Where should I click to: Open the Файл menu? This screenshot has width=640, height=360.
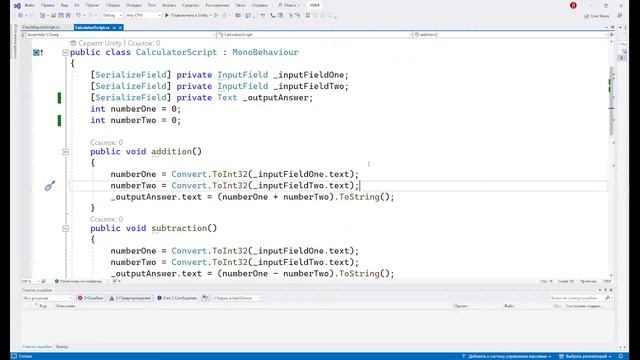(30, 5)
